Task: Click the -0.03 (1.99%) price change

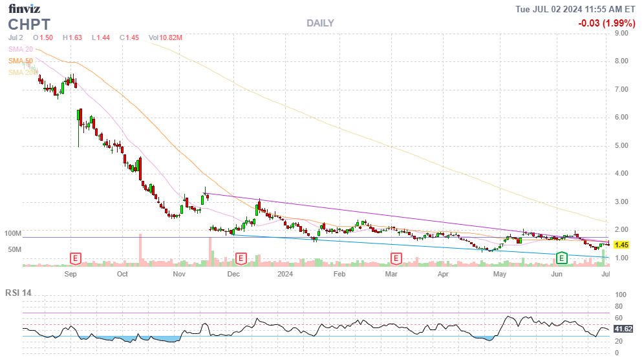Action: (x=606, y=23)
